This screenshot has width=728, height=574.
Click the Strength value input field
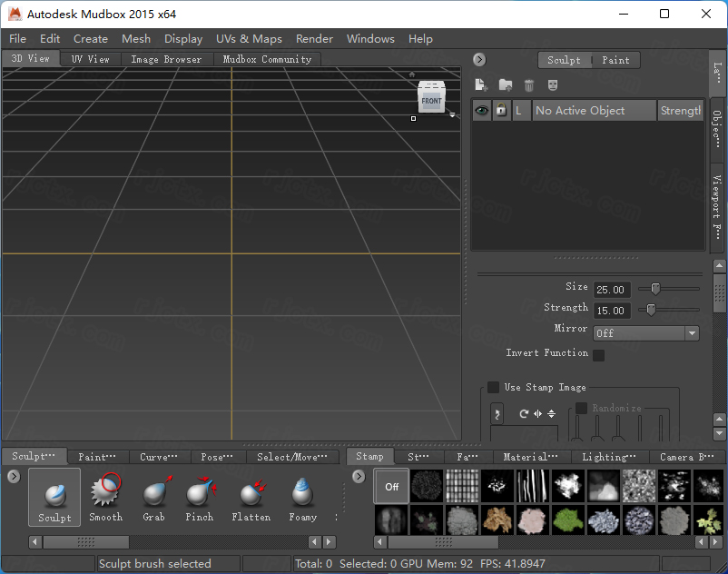[612, 311]
